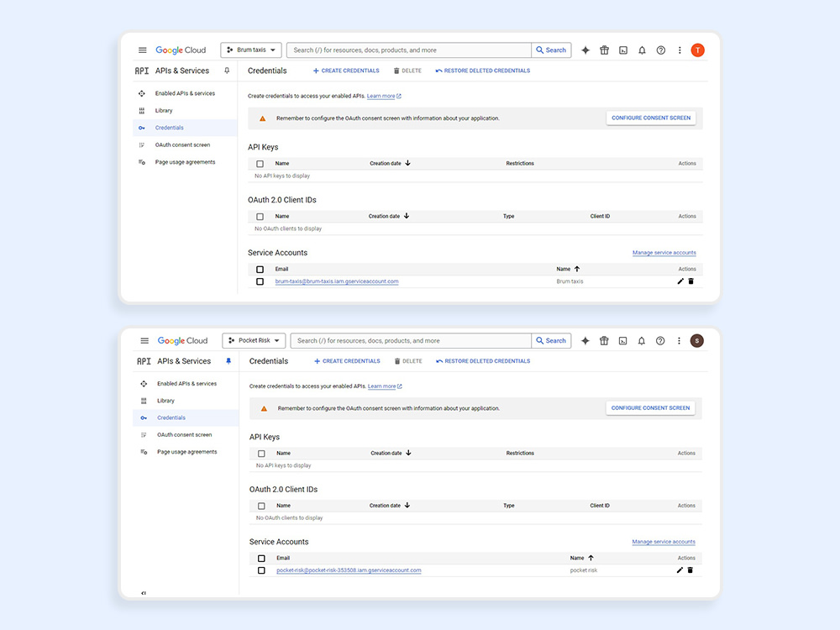Image resolution: width=840 pixels, height=630 pixels.
Task: Open Manage service accounts in Pocket Risk console
Action: point(664,542)
